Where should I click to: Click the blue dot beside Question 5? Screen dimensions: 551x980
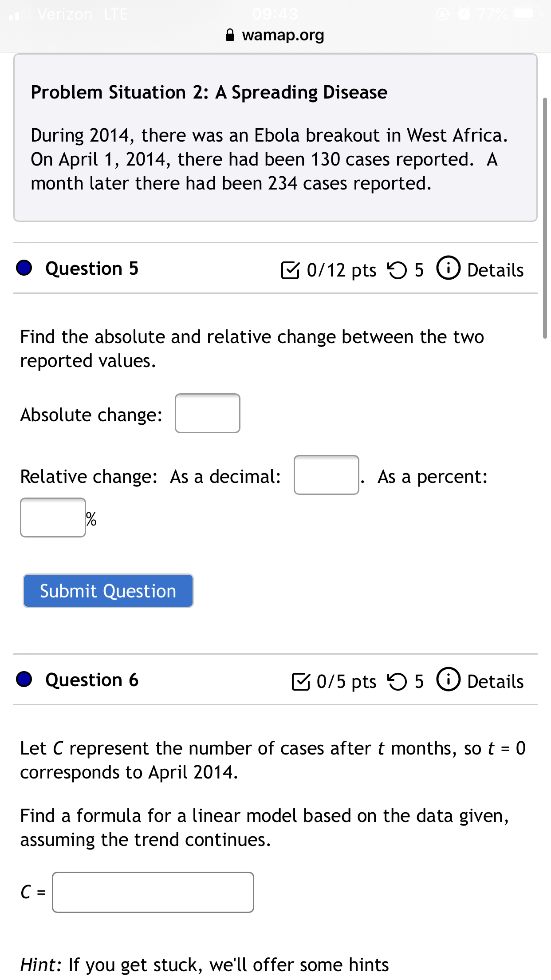click(x=24, y=268)
